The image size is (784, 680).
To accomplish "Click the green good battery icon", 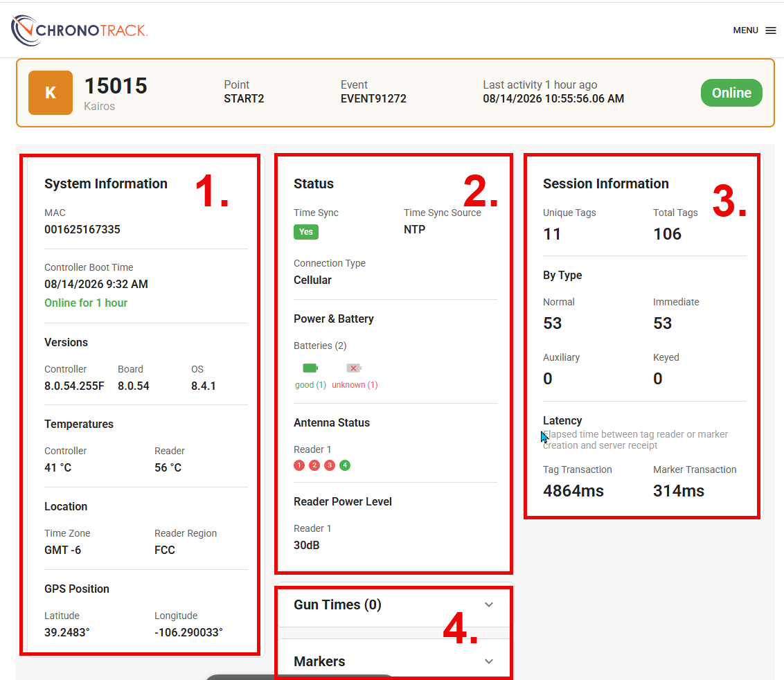I will tap(310, 368).
